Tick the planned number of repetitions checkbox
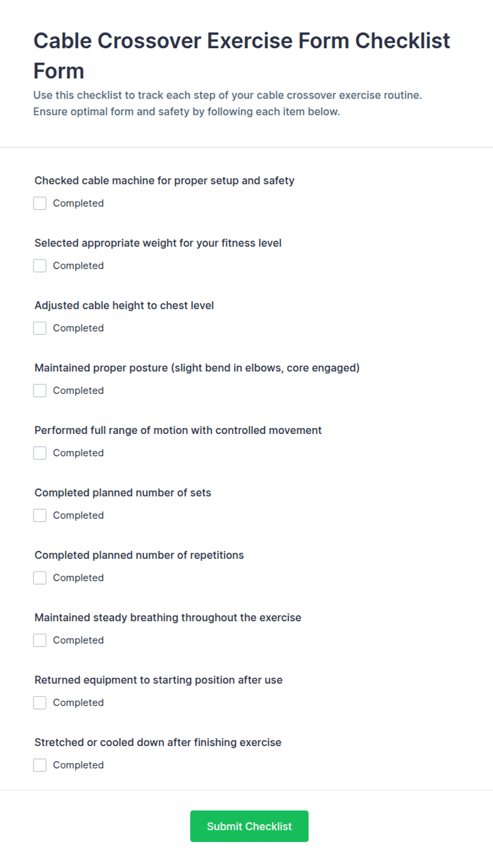This screenshot has width=493, height=868. pos(40,578)
